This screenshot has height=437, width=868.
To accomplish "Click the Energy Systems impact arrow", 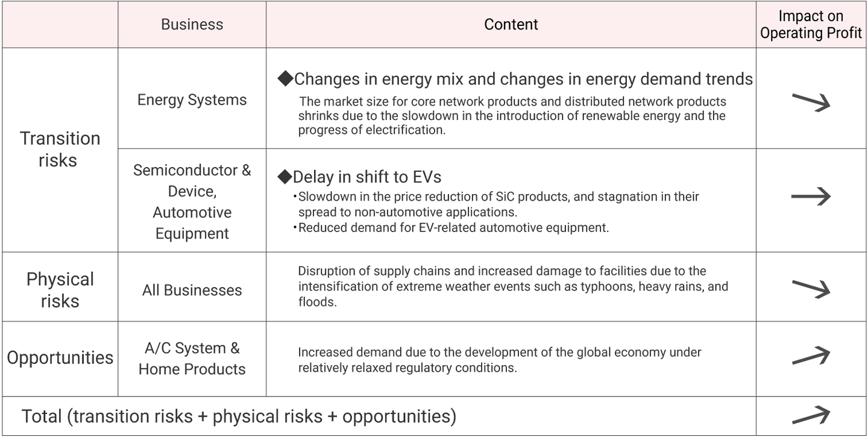I will [811, 101].
